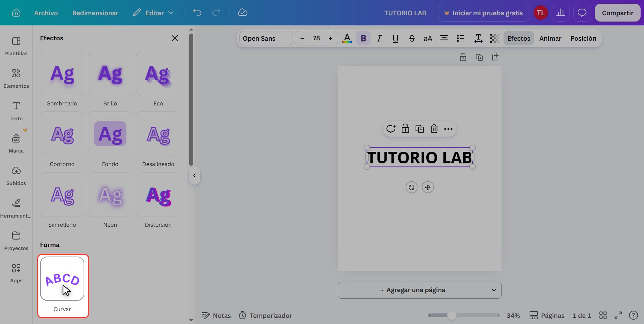
Task: Apply the Fondo text effect
Action: coord(110,134)
